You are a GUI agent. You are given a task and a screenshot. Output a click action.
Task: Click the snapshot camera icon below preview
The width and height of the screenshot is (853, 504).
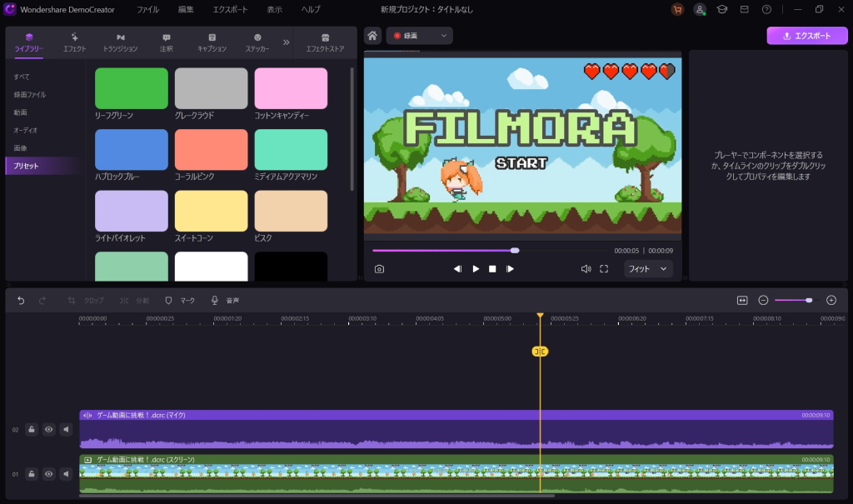(379, 269)
